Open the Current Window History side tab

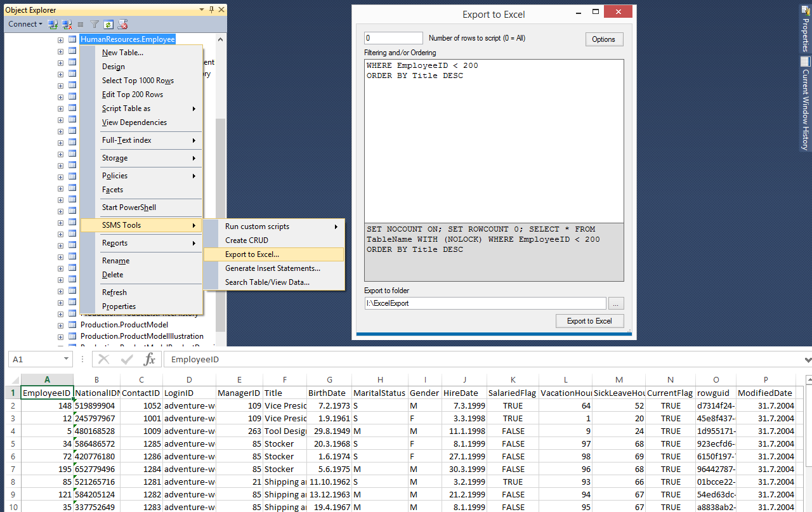tap(805, 103)
